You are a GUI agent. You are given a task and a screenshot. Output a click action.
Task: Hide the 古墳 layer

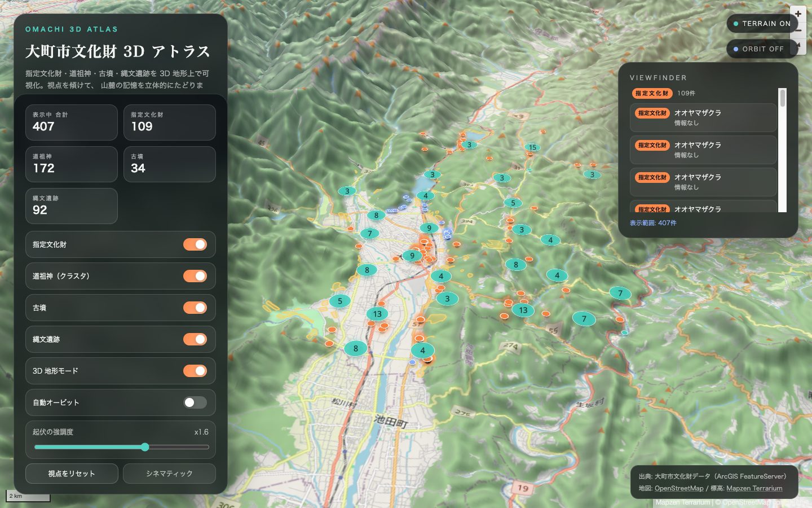[195, 308]
